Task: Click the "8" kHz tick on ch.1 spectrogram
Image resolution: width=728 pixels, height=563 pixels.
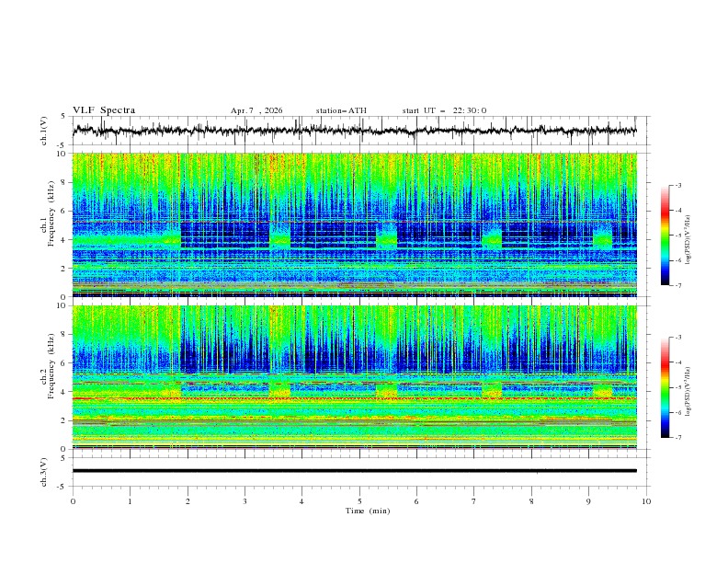Action: pyautogui.click(x=64, y=182)
